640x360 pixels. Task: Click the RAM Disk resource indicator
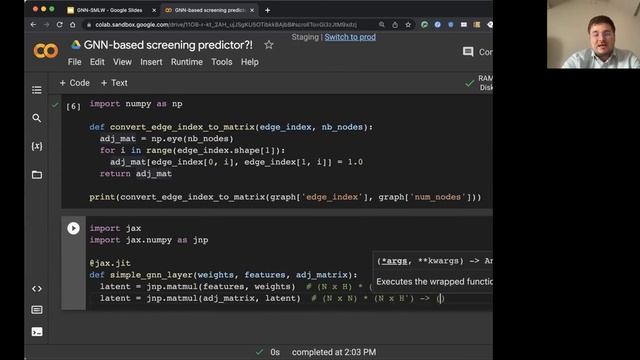tap(485, 83)
